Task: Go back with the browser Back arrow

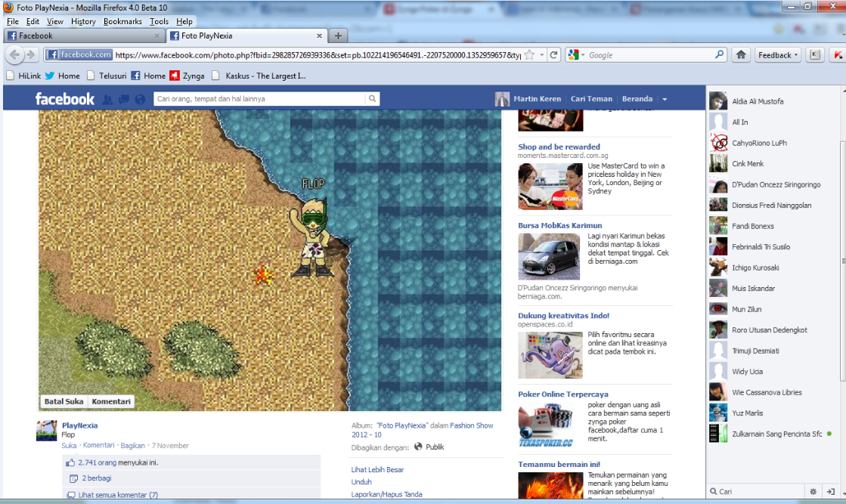Action: (x=14, y=55)
